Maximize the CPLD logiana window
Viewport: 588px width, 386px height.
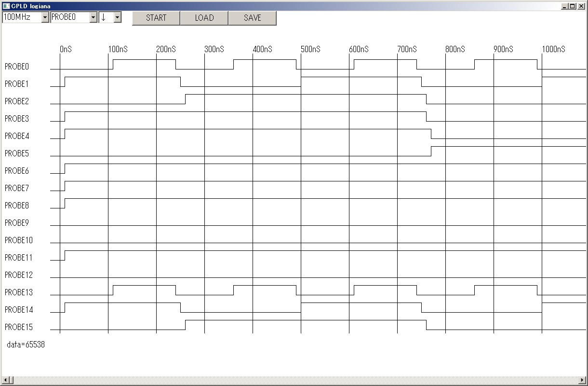point(573,6)
